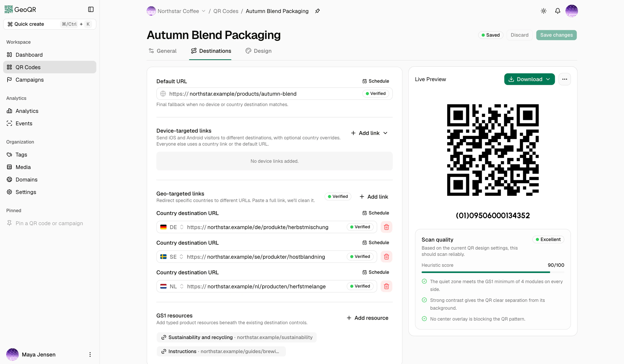Viewport: 624px width, 364px height.
Task: Toggle light/dark theme sun icon
Action: coord(544,11)
